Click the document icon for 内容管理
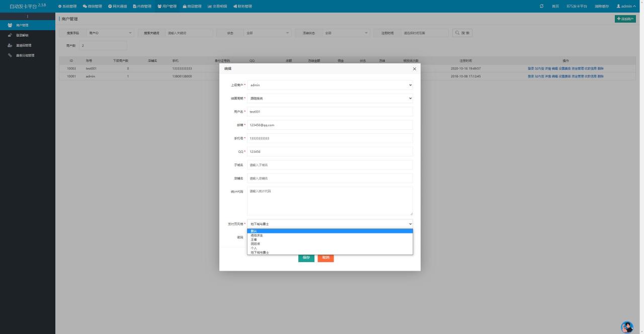Image resolution: width=644 pixels, height=334 pixels. click(134, 6)
